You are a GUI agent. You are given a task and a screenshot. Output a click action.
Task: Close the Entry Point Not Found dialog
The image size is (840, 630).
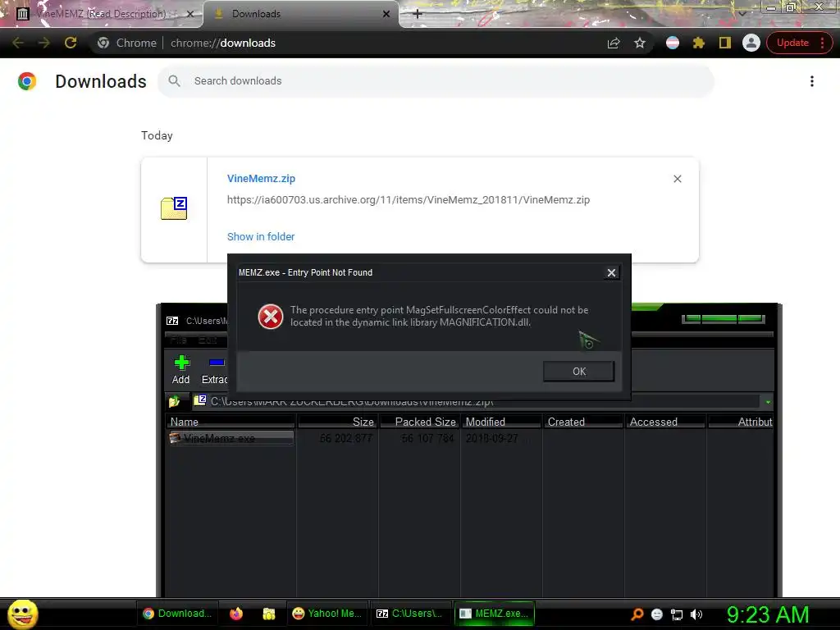click(x=611, y=272)
